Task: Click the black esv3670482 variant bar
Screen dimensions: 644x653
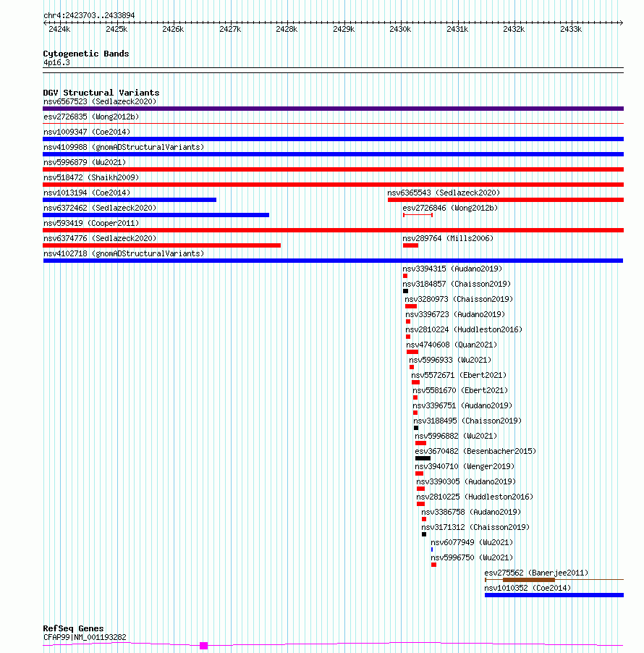Action: 423,458
